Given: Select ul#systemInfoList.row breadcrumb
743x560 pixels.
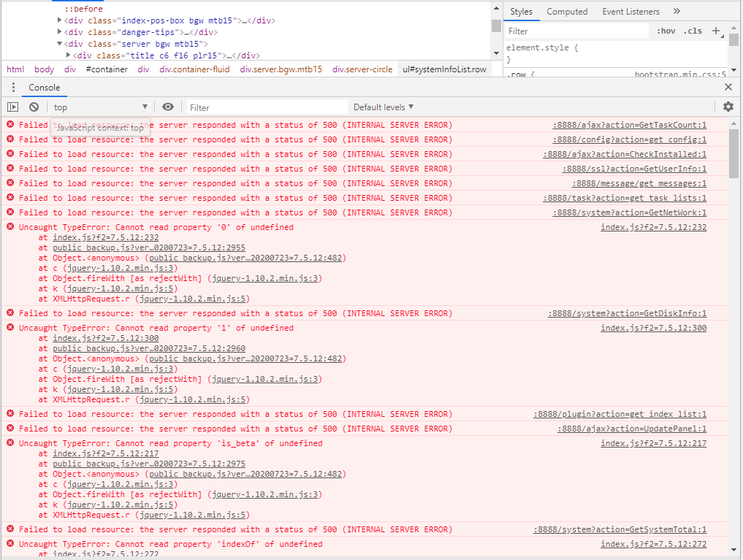Looking at the screenshot, I should point(444,69).
